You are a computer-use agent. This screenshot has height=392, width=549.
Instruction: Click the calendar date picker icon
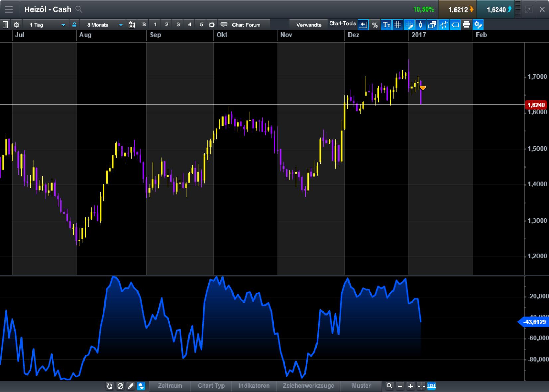tap(132, 24)
